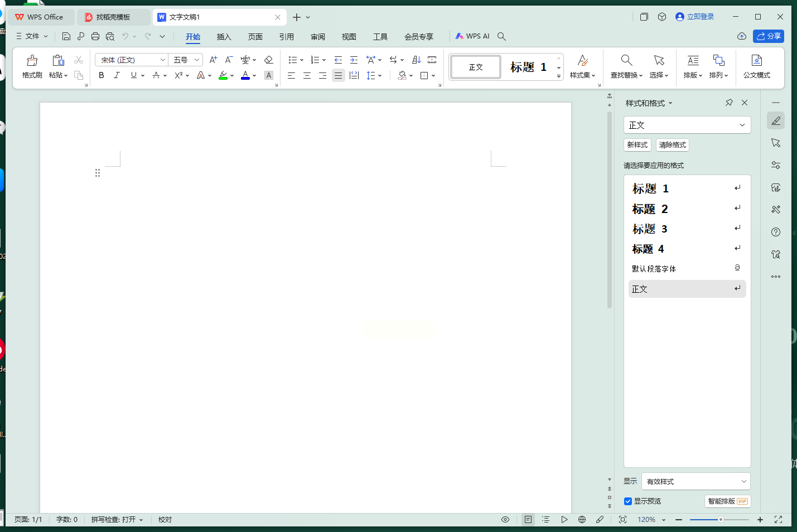This screenshot has width=797, height=532.
Task: Toggle eye protection mode in status bar
Action: click(505, 520)
